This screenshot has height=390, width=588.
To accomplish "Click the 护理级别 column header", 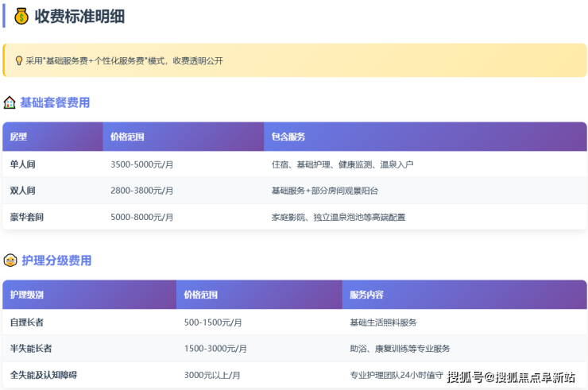I will pos(26,295).
